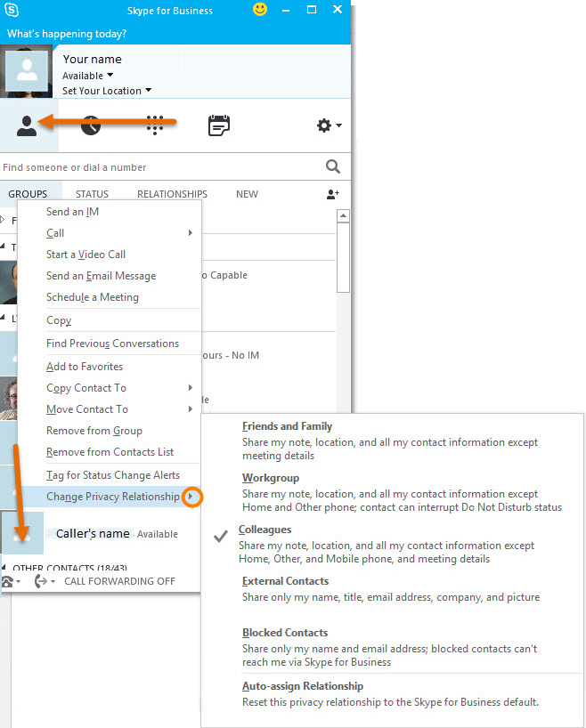Open the dial pad icon

point(155,125)
